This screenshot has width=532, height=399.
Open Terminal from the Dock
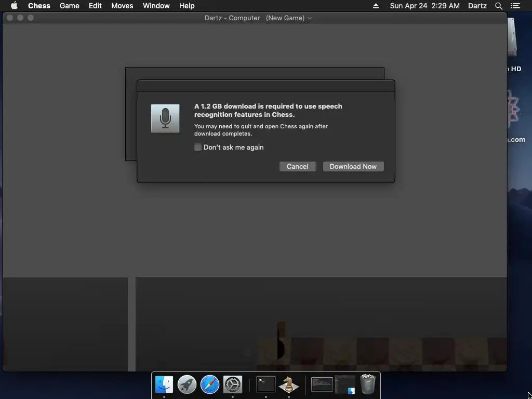(x=265, y=384)
